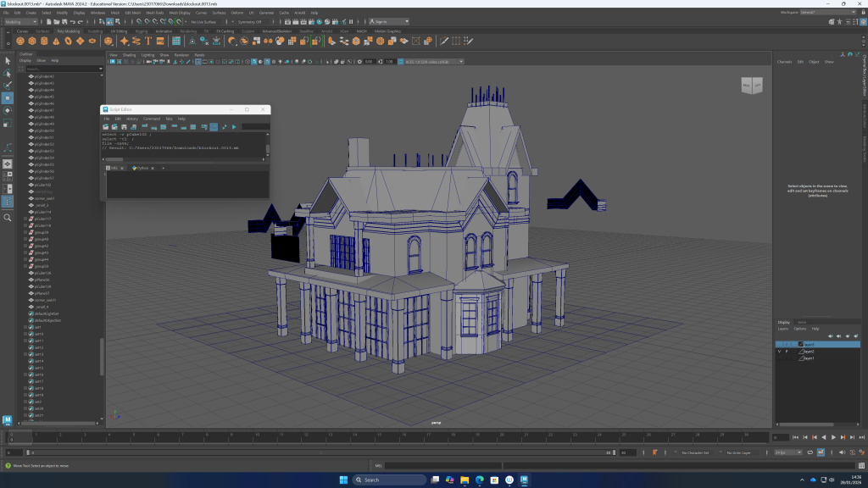Open the Mesh Tools menu
Viewport: 868px width, 488px height.
(153, 14)
